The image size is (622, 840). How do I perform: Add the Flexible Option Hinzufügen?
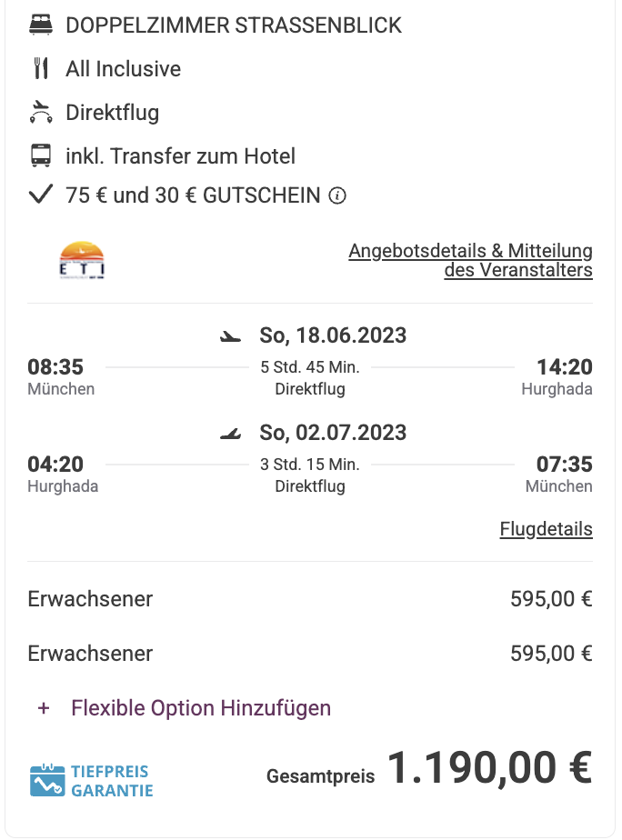pos(201,708)
